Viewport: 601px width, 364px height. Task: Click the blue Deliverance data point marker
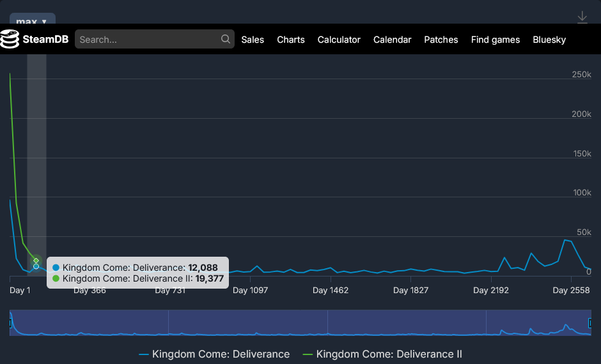tap(36, 266)
